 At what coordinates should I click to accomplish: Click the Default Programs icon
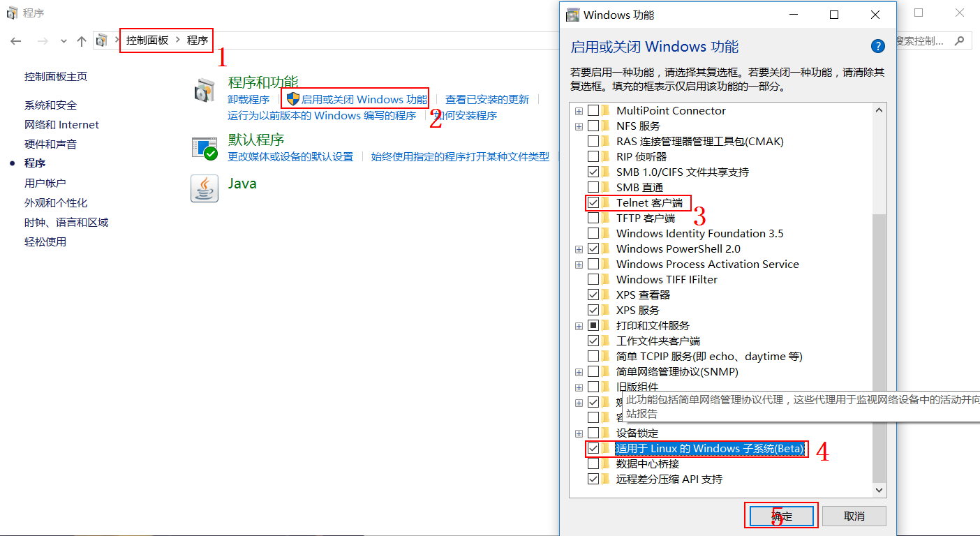tap(205, 148)
